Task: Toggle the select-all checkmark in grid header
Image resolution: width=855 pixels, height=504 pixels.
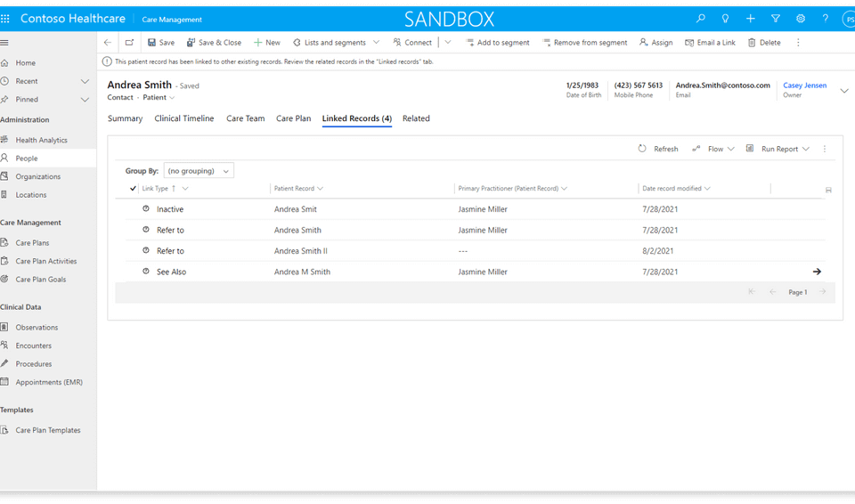Action: [134, 189]
